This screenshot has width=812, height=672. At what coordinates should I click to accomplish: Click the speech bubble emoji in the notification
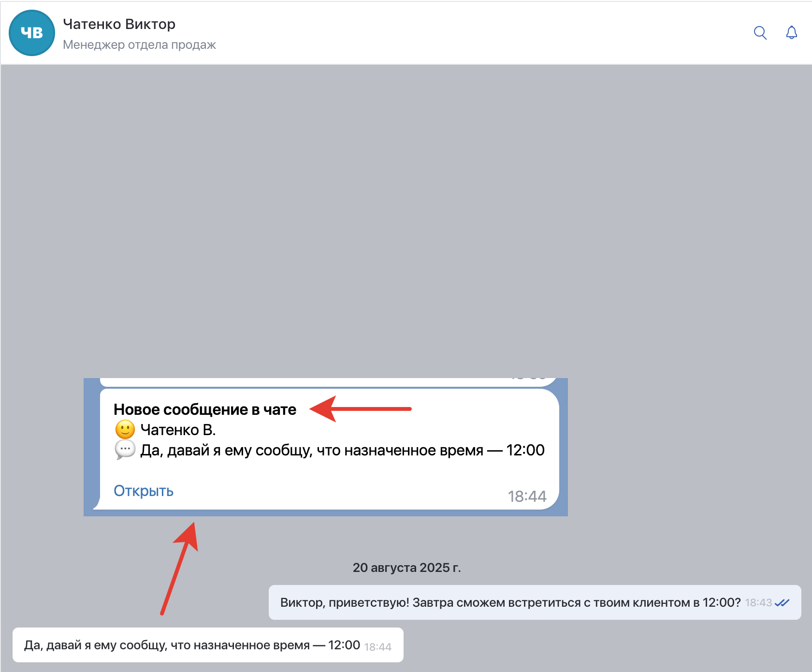(125, 450)
